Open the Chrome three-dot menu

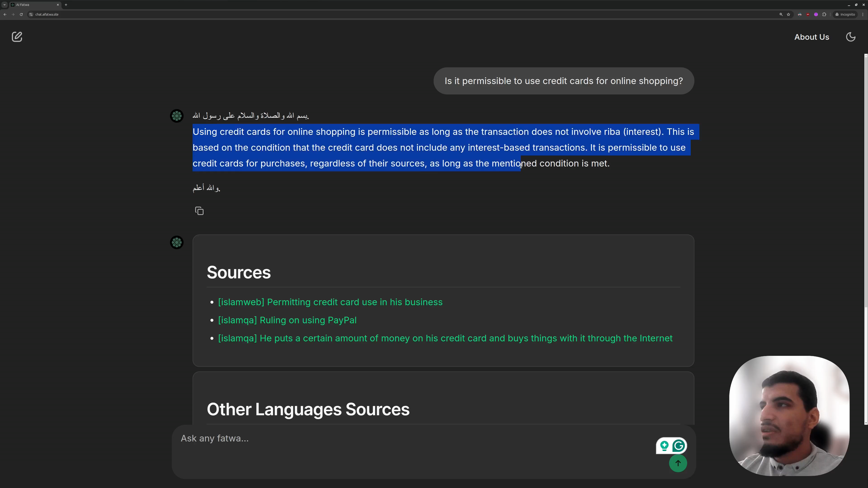pos(863,14)
